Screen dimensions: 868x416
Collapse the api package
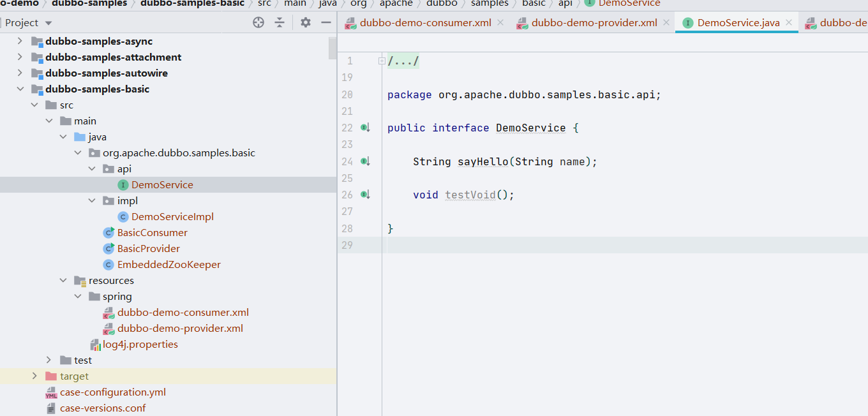click(92, 168)
